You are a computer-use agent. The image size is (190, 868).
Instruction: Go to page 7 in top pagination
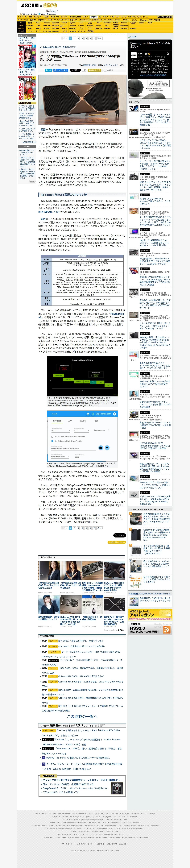pyautogui.click(x=94, y=38)
